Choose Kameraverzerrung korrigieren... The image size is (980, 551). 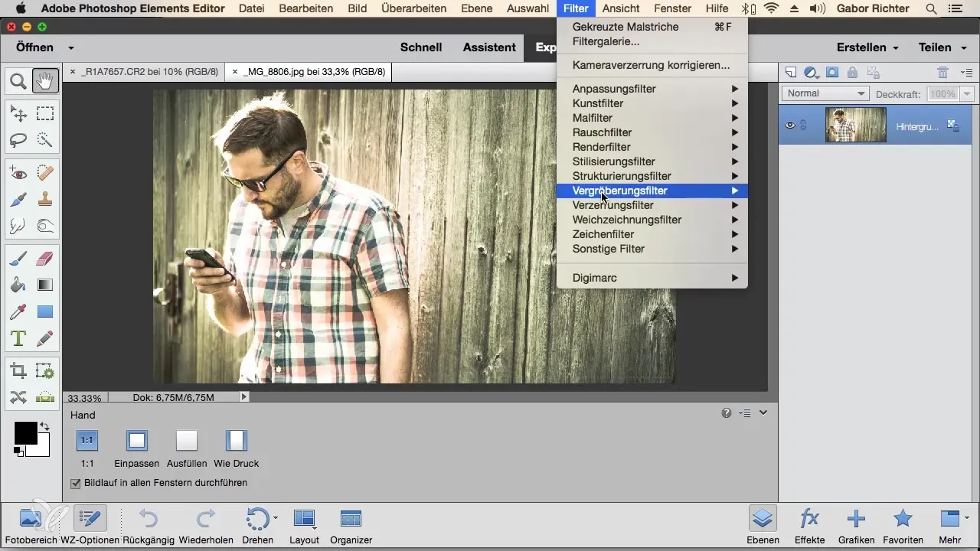[x=652, y=65]
